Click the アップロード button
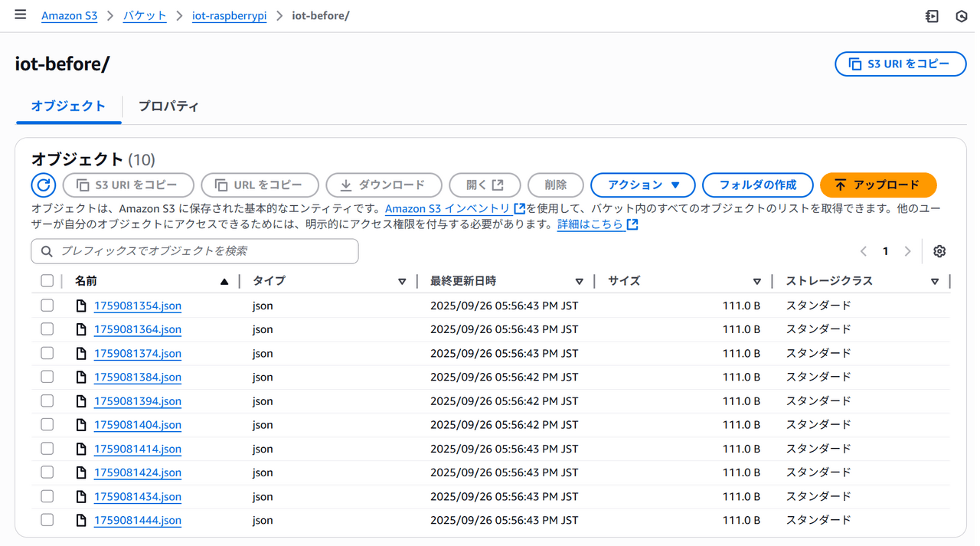Image resolution: width=980 pixels, height=546 pixels. click(877, 185)
